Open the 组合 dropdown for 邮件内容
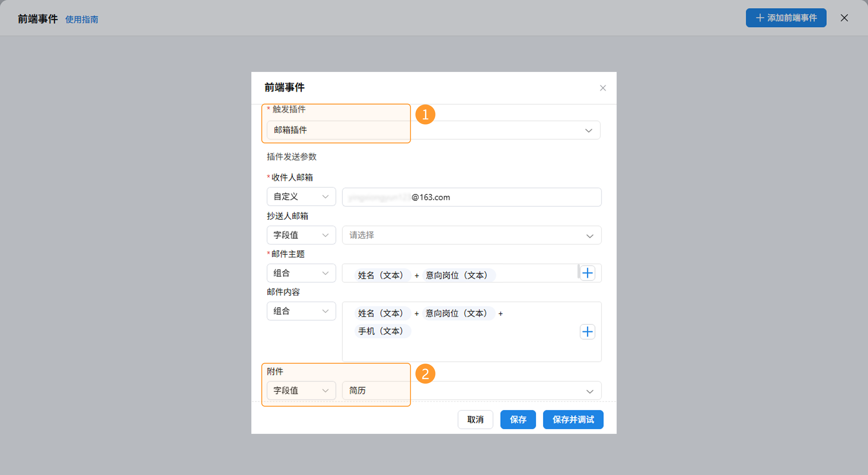Image resolution: width=868 pixels, height=475 pixels. [x=301, y=311]
